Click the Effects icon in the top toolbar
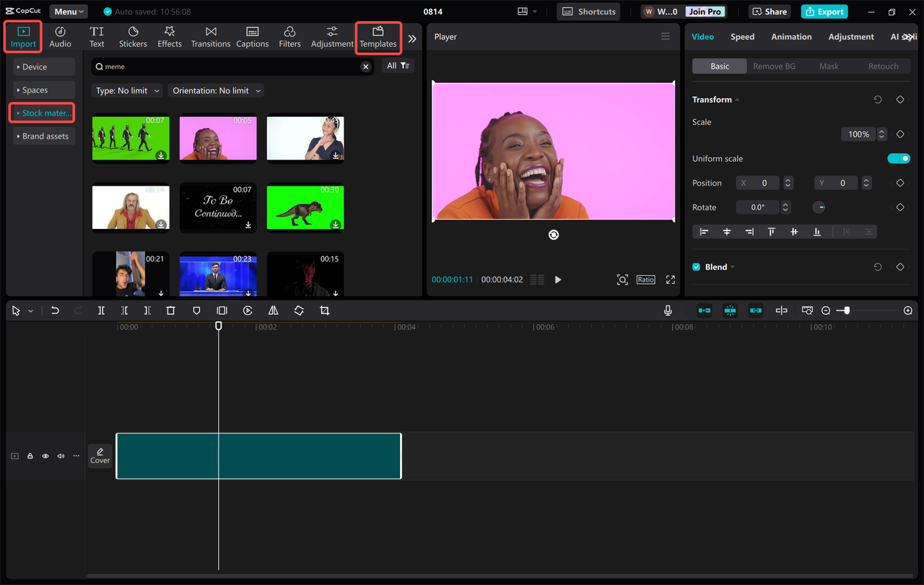The image size is (924, 585). coord(169,36)
